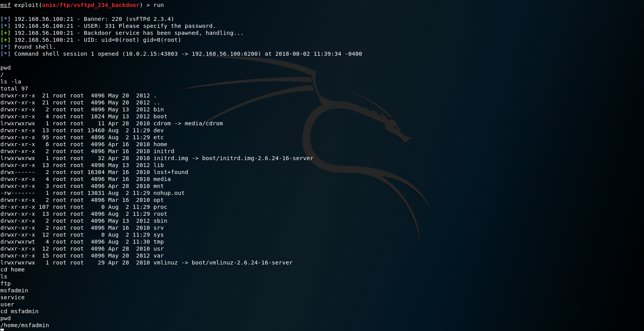
Task: Click the 'root' directory name in listing
Action: pyautogui.click(x=160, y=214)
